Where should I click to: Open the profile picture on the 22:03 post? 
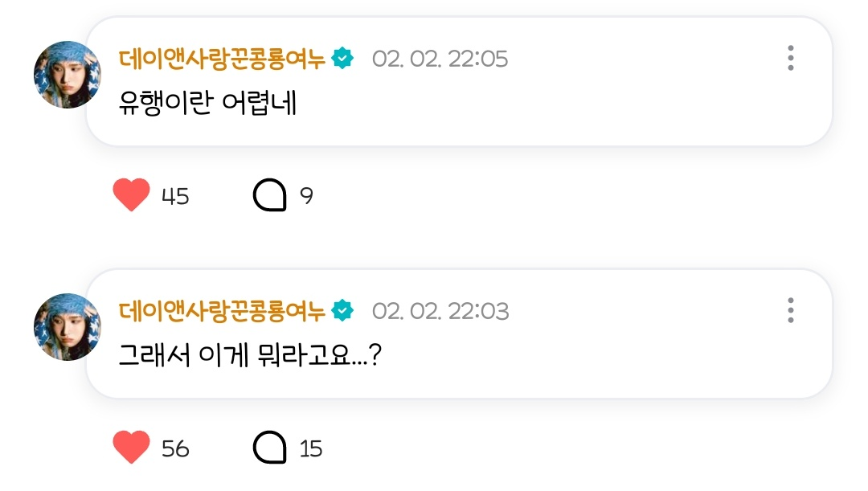tap(68, 327)
